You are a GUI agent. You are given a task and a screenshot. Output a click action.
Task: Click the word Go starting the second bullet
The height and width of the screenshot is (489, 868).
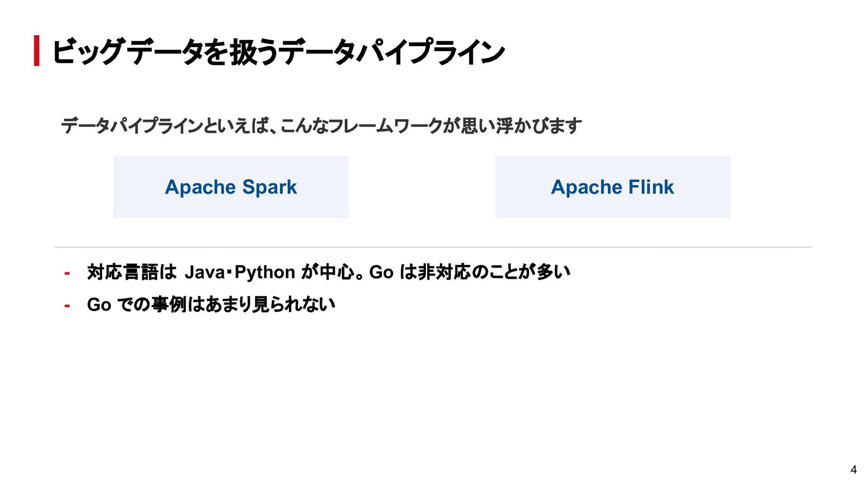pos(99,305)
